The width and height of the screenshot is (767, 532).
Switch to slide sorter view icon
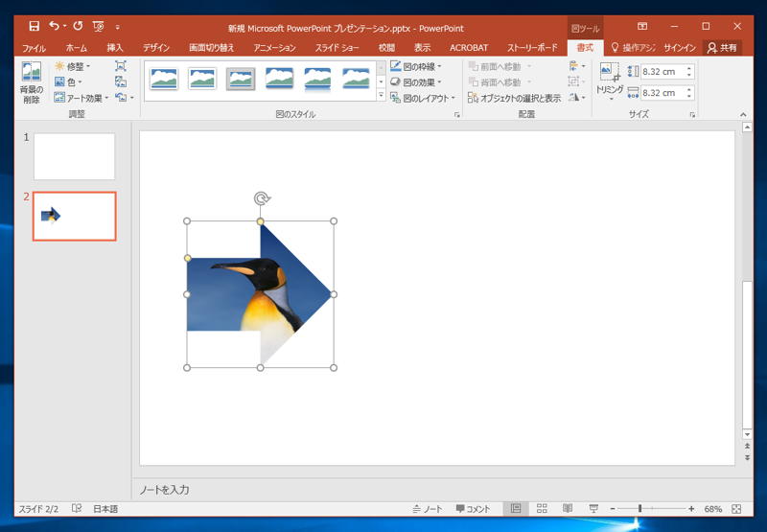pyautogui.click(x=542, y=509)
